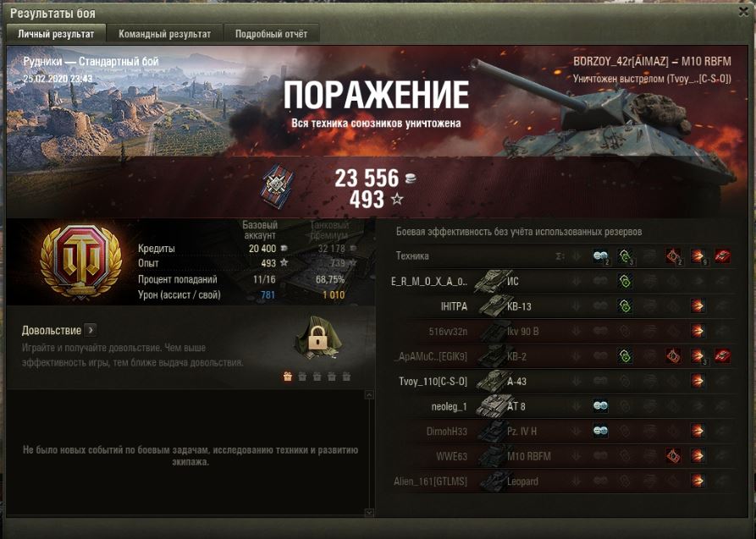Click the green lock icon in the ИС row
This screenshot has height=539, width=756.
pos(625,281)
